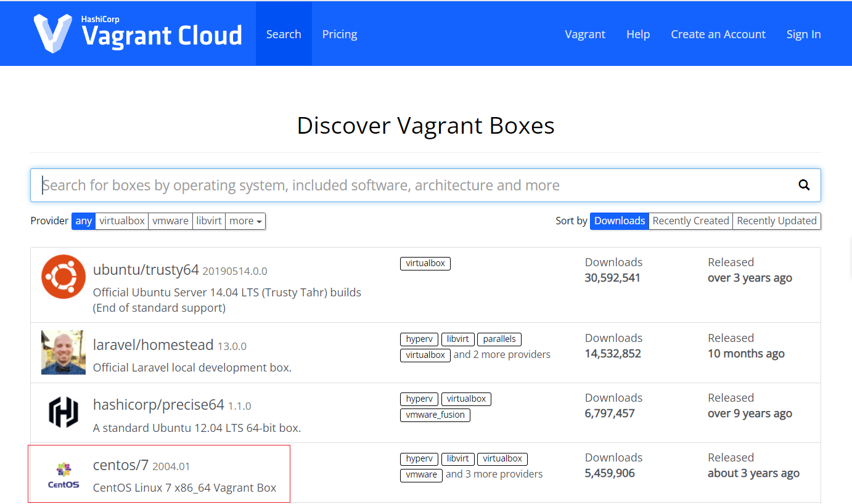This screenshot has width=852, height=504.
Task: Click 'and 2 more providers' text
Action: (502, 354)
